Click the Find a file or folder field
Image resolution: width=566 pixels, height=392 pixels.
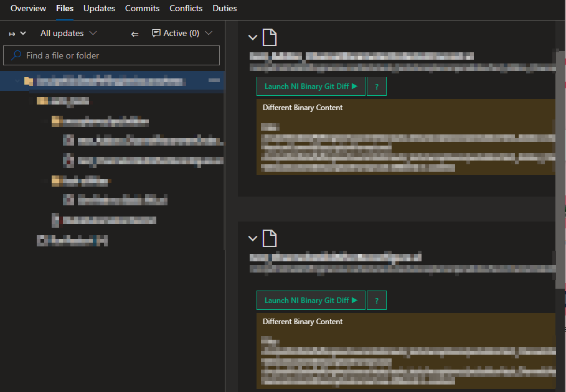click(111, 55)
